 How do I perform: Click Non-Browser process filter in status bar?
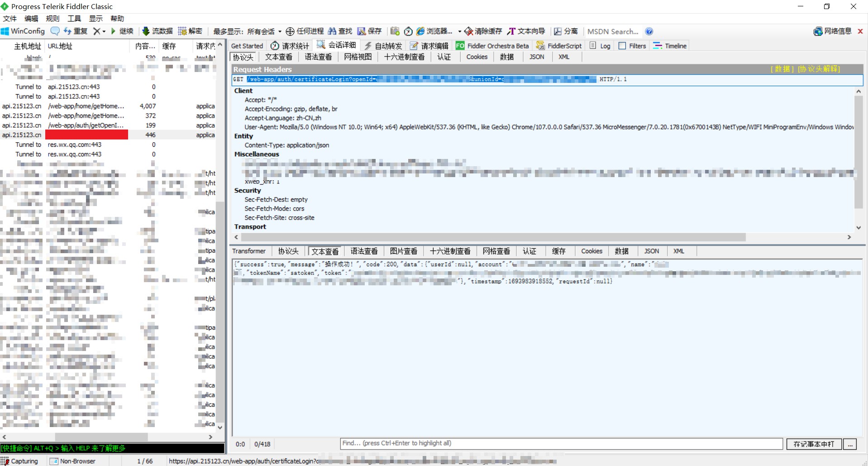[73, 461]
